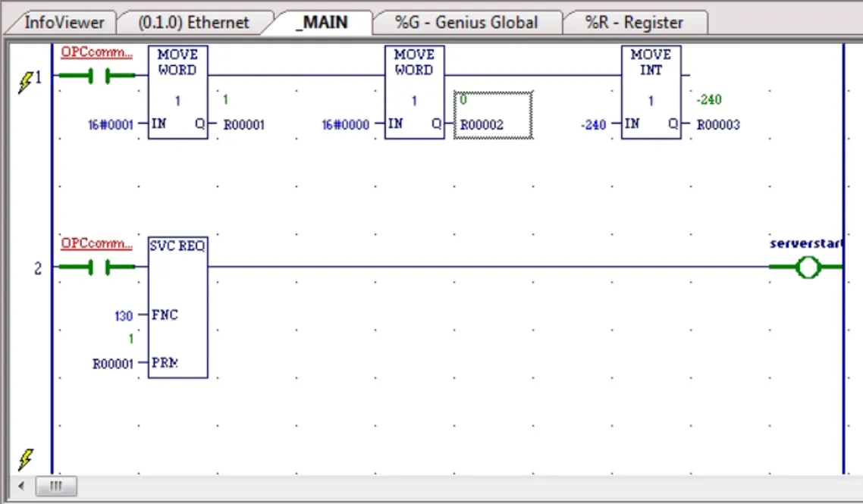Screen dimensions: 863x504
Task: Click the left scroll arrow of the horizontal scrollbar
Action: tap(21, 486)
